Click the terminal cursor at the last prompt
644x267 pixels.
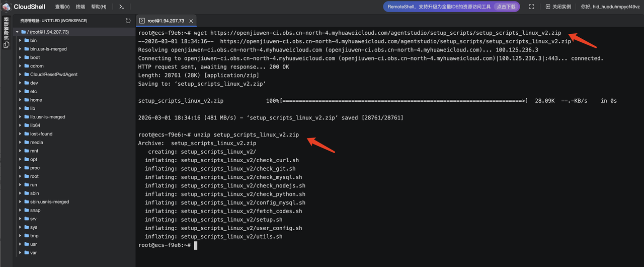(x=196, y=245)
